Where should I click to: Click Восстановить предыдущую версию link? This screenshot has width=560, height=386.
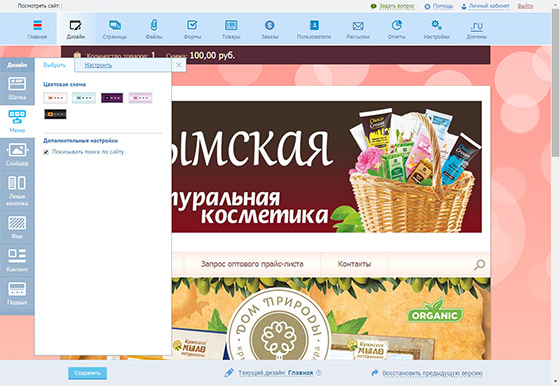pyautogui.click(x=432, y=373)
